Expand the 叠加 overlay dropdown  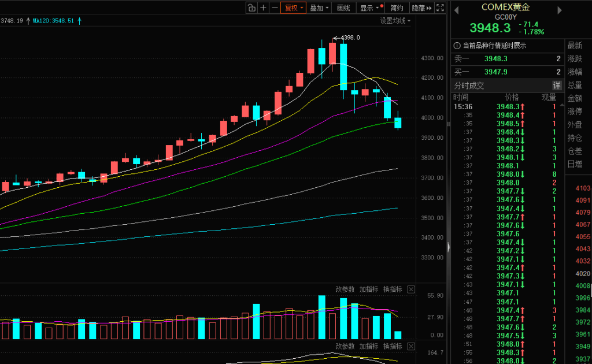[x=319, y=8]
